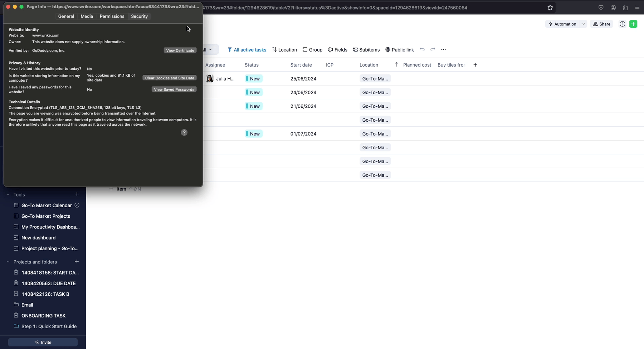Open the Go-To Market Calendar item
Image resolution: width=644 pixels, height=349 pixels.
pyautogui.click(x=47, y=205)
